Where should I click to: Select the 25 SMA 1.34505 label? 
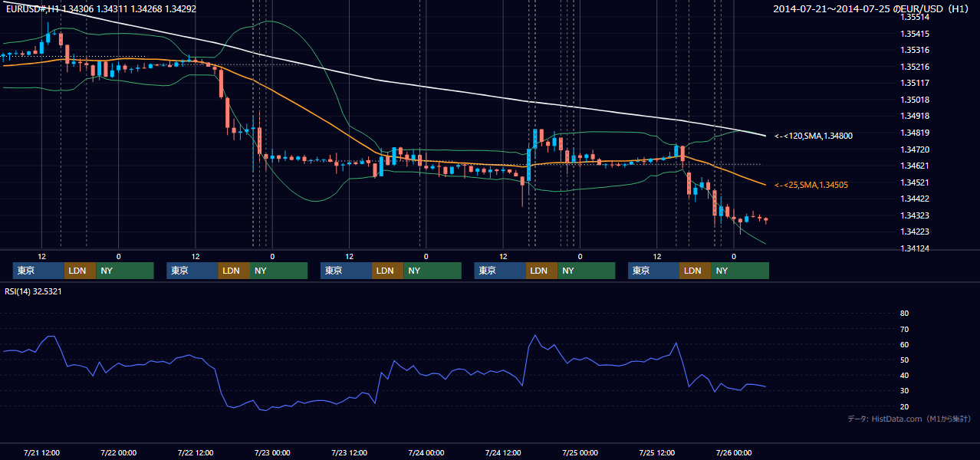pyautogui.click(x=811, y=185)
